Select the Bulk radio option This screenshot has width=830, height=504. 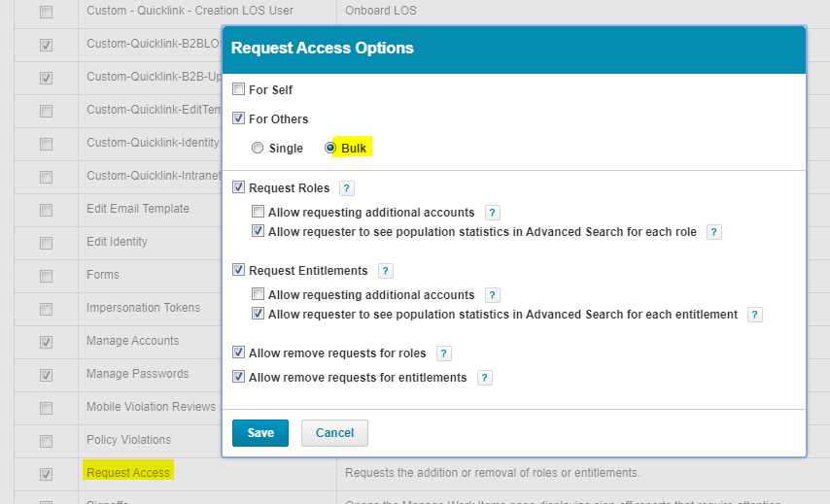coord(330,149)
